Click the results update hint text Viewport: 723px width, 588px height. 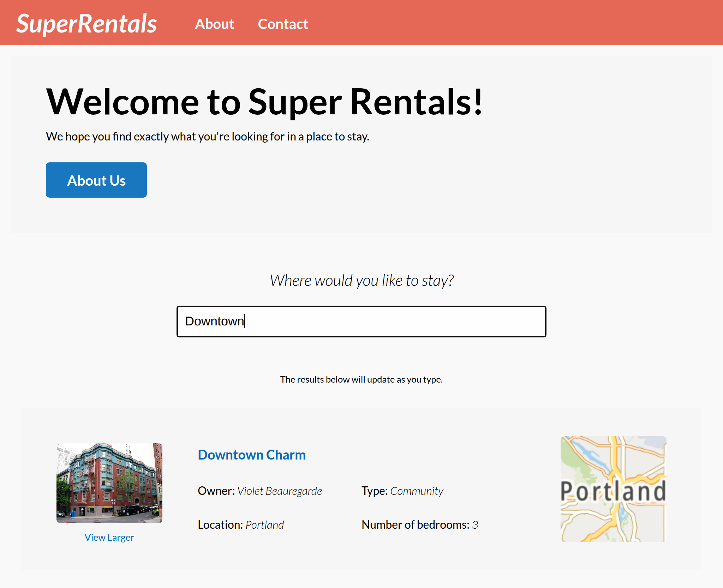361,379
